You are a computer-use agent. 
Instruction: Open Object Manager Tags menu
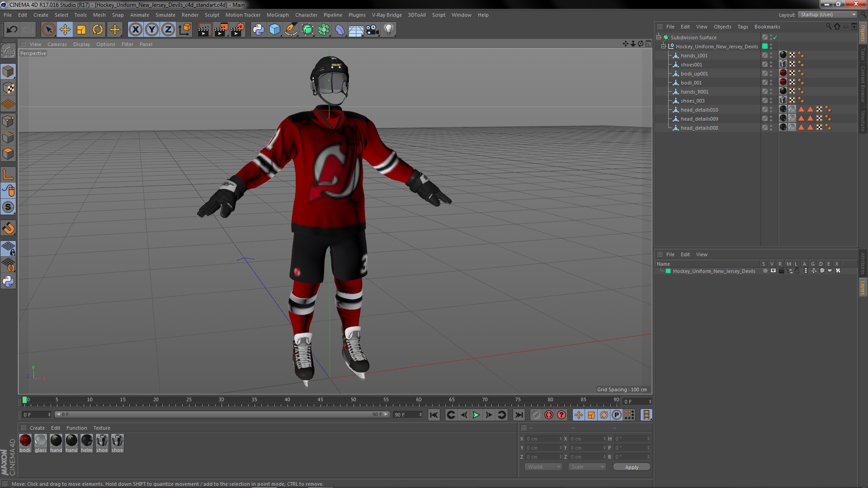(743, 27)
